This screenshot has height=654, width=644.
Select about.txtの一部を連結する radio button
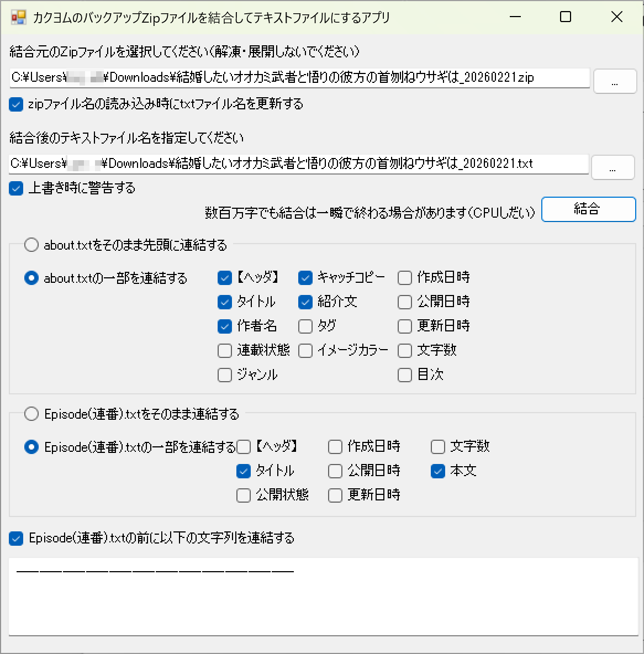(31, 278)
